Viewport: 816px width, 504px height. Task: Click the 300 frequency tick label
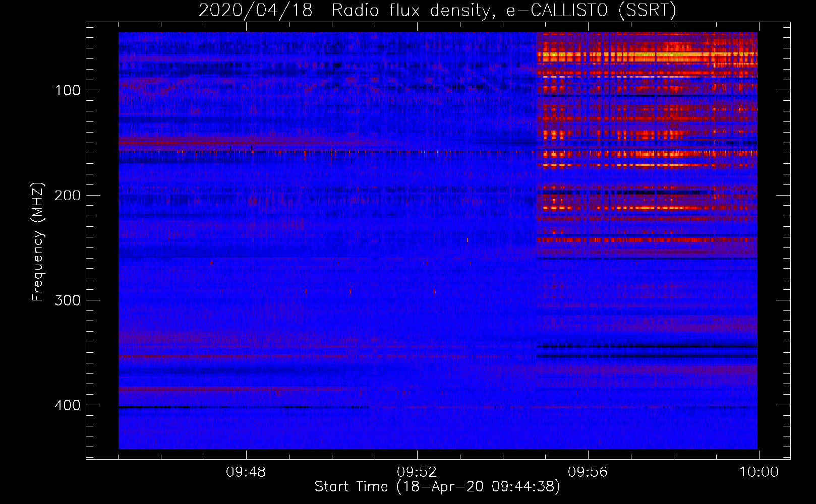68,300
